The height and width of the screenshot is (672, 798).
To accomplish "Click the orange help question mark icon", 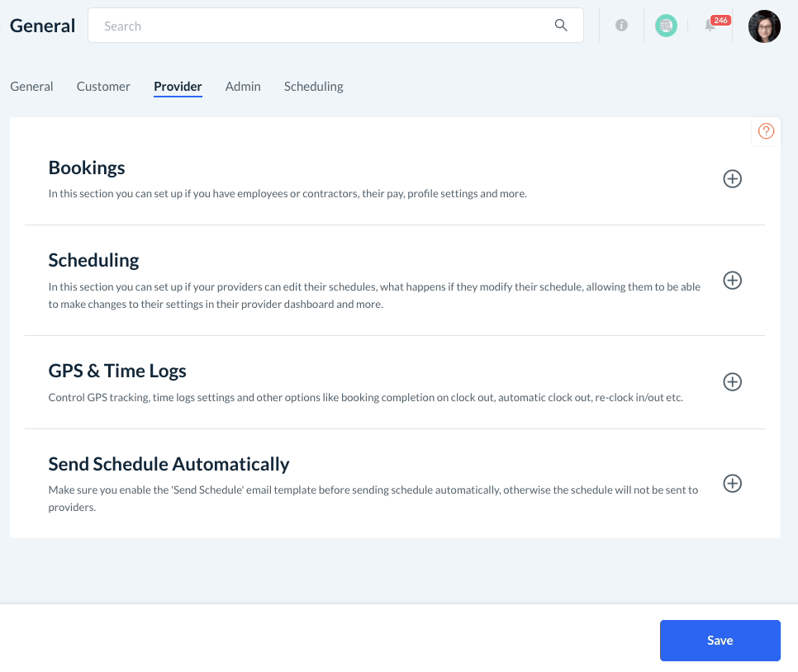I will [766, 131].
